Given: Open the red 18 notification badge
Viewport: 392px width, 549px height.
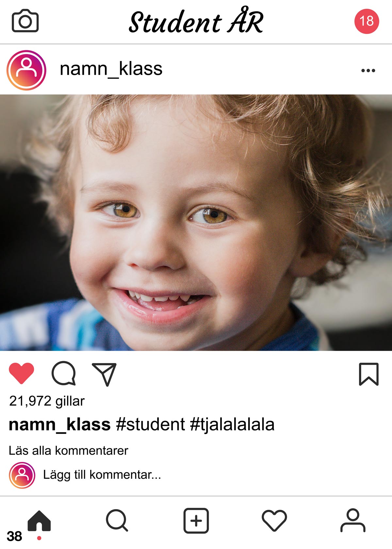Looking at the screenshot, I should click(x=367, y=21).
